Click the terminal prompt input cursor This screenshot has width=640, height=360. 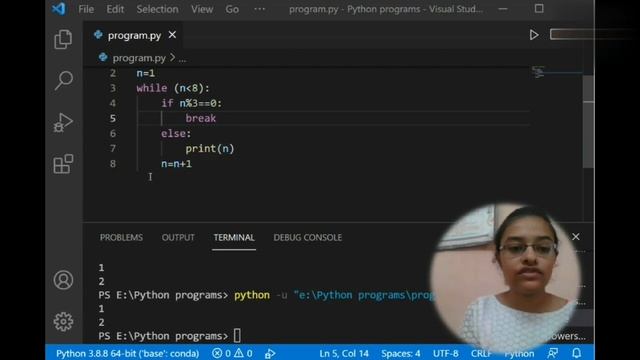(x=237, y=336)
